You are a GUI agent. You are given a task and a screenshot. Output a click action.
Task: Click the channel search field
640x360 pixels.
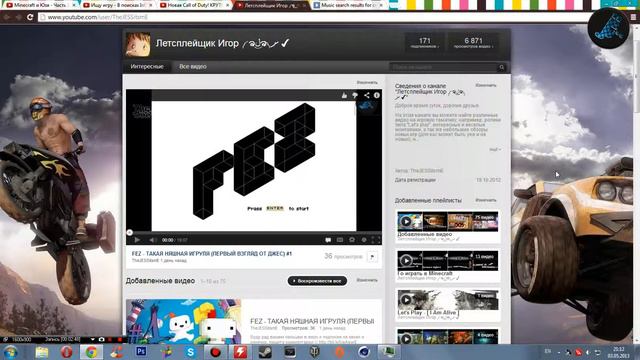point(443,67)
